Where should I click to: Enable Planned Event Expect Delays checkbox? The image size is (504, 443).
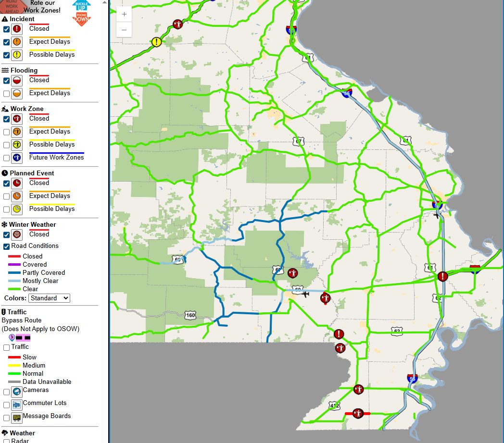pos(6,197)
